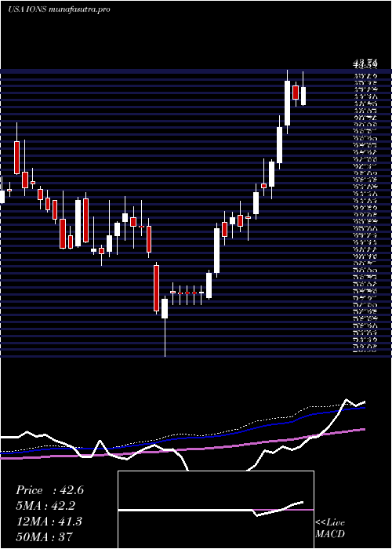The height and width of the screenshot is (549, 392).
Task: Click the lowest candlestick with long lower wick
Action: (x=165, y=326)
